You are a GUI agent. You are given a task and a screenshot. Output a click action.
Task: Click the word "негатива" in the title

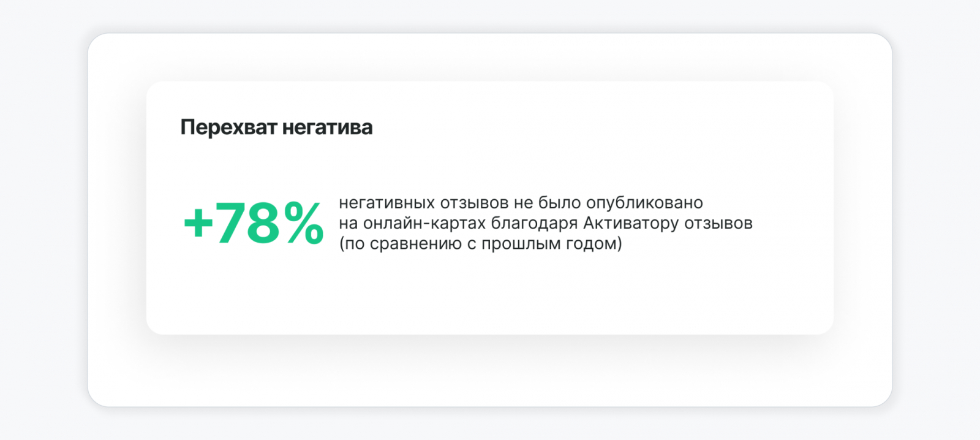(327, 127)
